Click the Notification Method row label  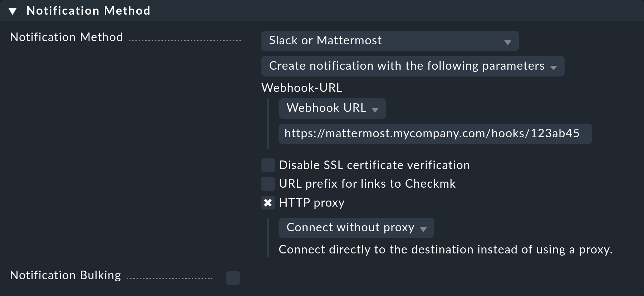[x=67, y=37]
